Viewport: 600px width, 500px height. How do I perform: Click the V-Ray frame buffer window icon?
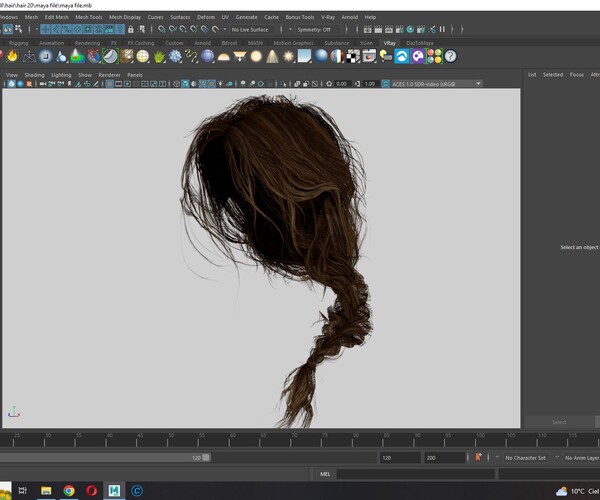pyautogui.click(x=370, y=56)
